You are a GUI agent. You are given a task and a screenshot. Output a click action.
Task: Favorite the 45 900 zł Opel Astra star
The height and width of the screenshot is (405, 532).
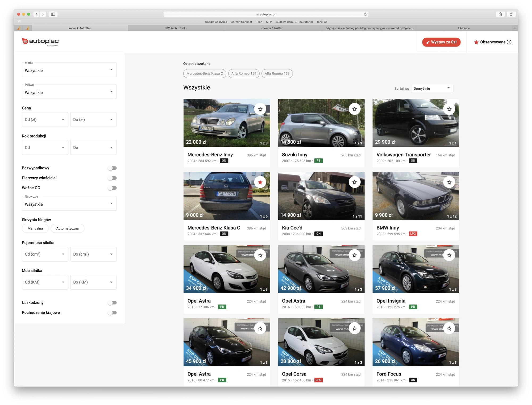(x=260, y=328)
